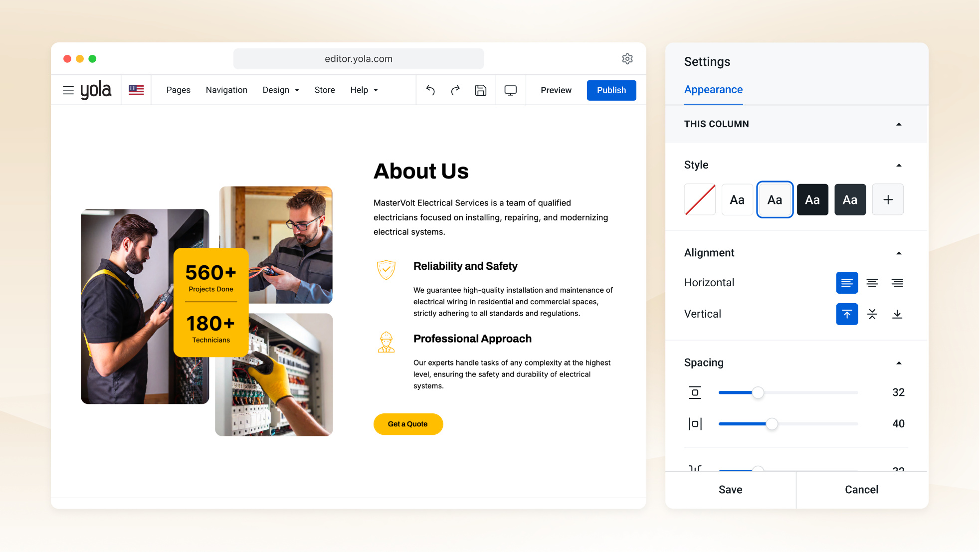The height and width of the screenshot is (552, 980).
Task: Click the worker icon beside Professional Approach
Action: (386, 343)
